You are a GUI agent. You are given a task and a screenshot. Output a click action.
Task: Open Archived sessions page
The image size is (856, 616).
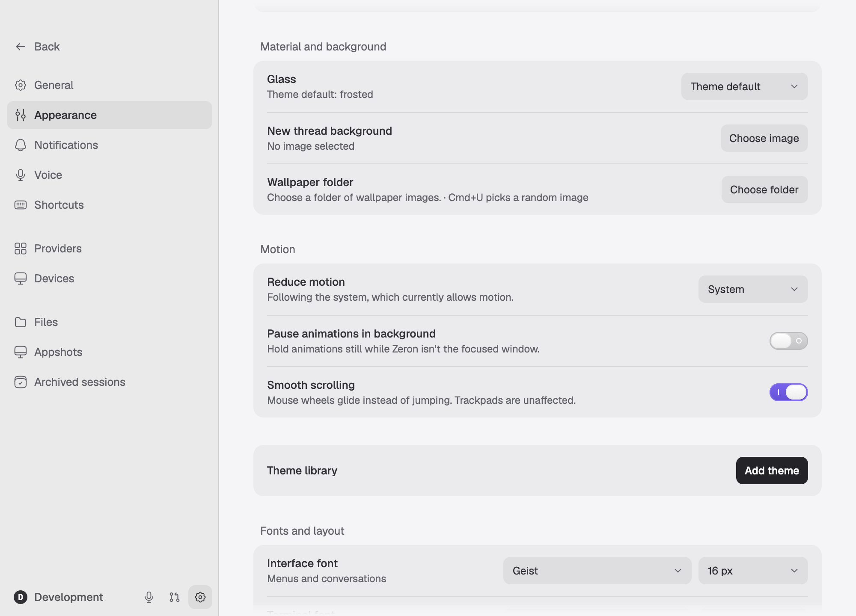110,382
